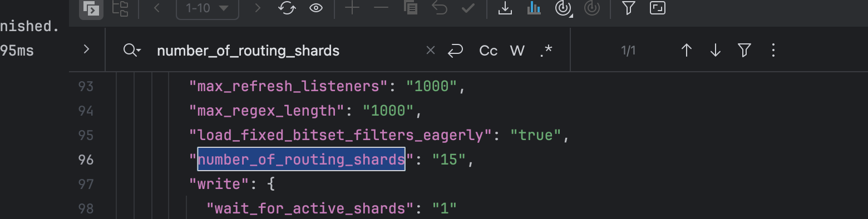Click the dimmed radar target icon
This screenshot has width=868, height=219.
(592, 8)
